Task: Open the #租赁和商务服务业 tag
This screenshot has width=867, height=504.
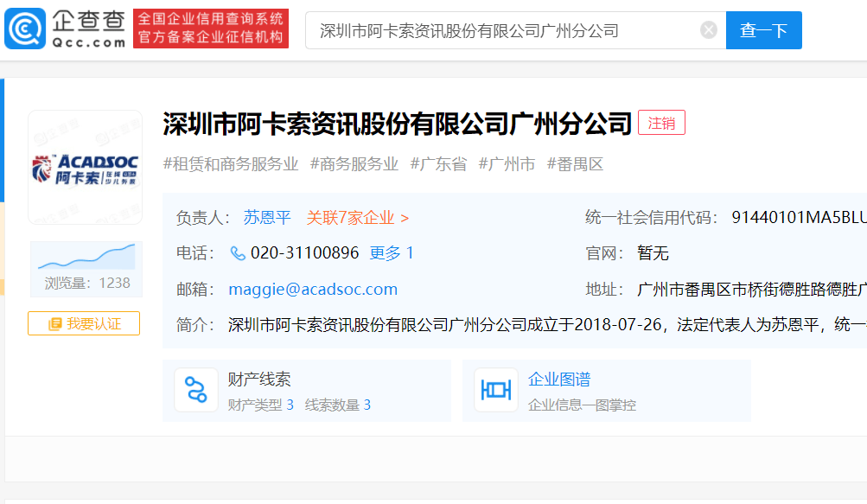Action: (231, 164)
